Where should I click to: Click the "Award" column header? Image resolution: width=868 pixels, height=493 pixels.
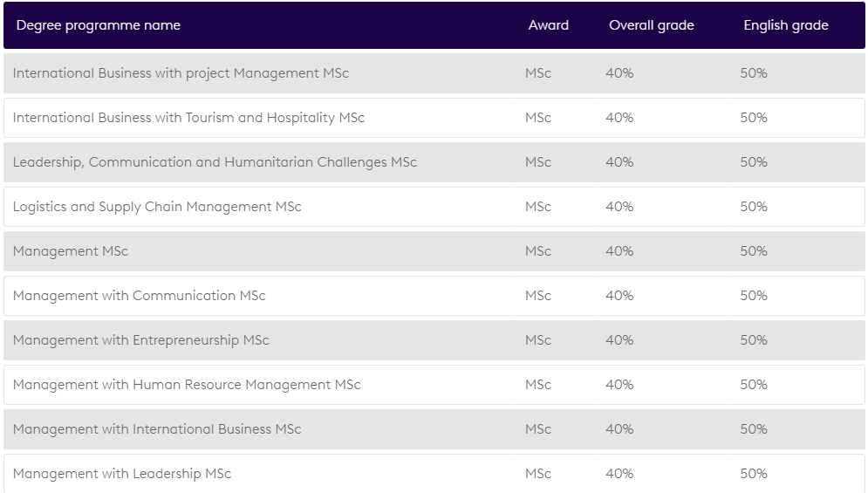[x=548, y=25]
